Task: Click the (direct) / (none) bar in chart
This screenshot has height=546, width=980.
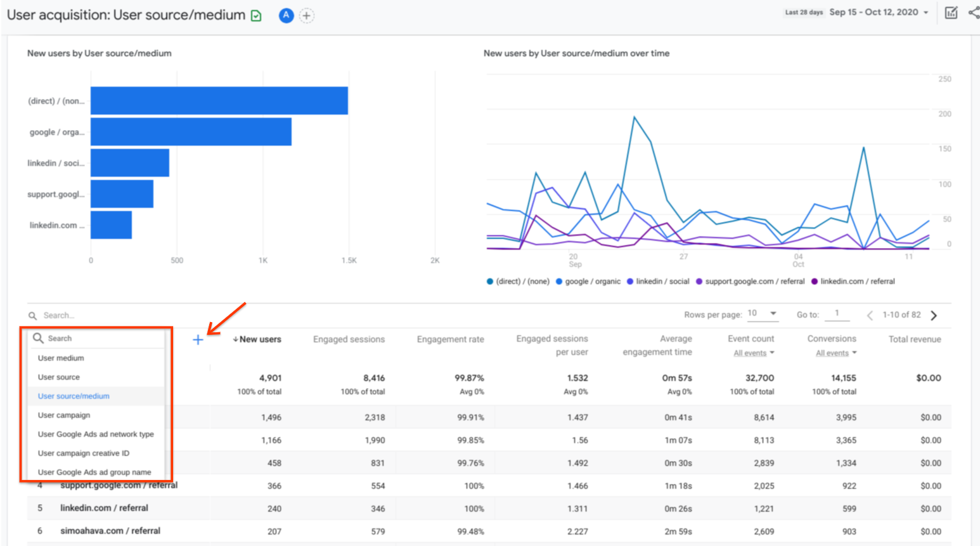Action: (219, 101)
